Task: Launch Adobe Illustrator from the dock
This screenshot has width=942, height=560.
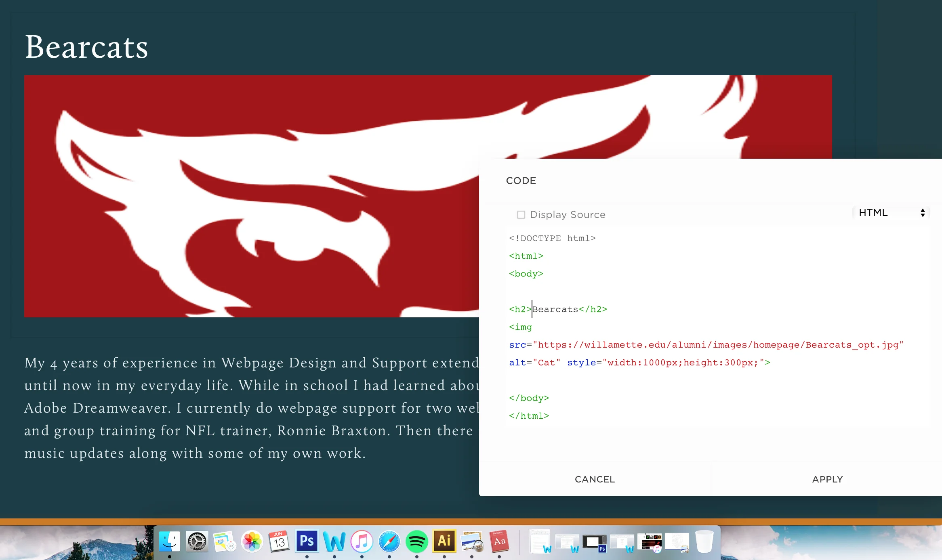Action: tap(444, 541)
